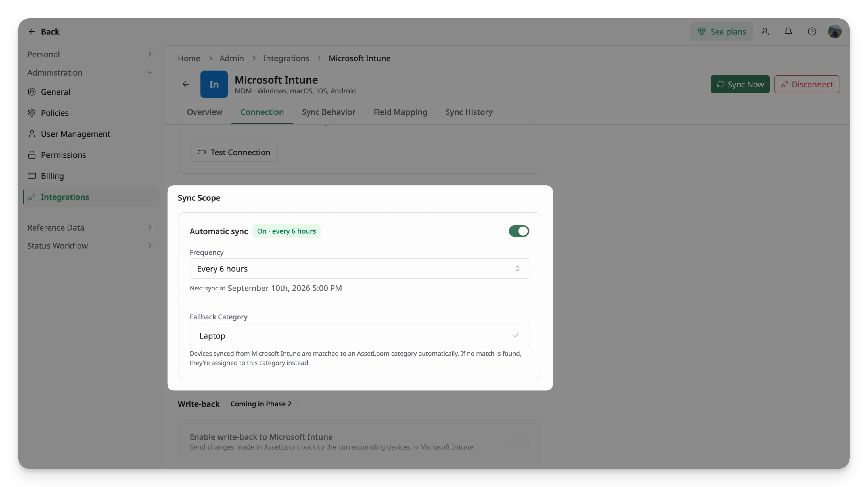Go to Home breadcrumb link
The width and height of the screenshot is (868, 487).
point(189,58)
